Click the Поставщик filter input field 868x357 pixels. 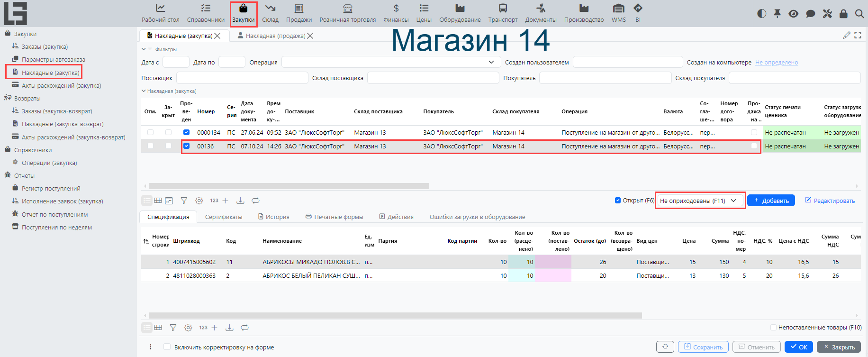242,78
